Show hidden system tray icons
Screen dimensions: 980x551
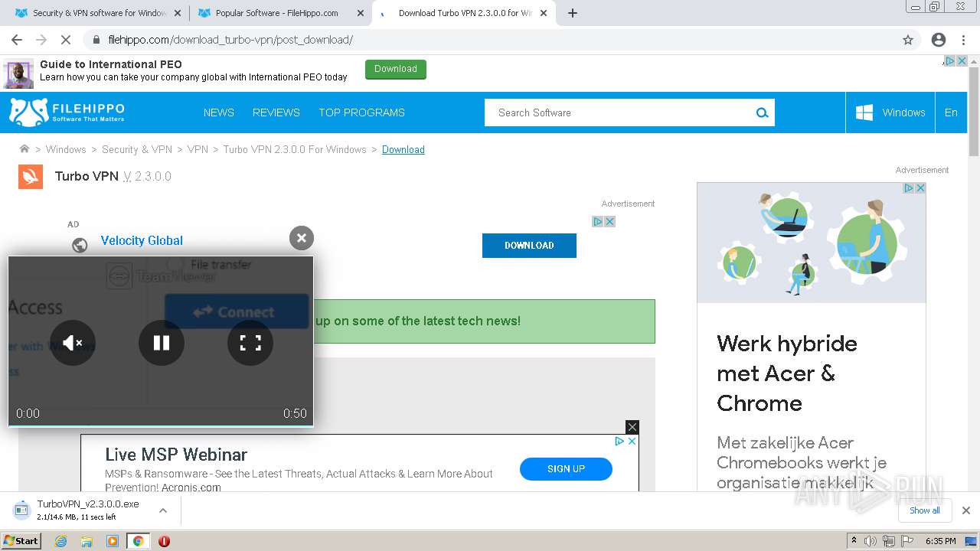(x=854, y=540)
